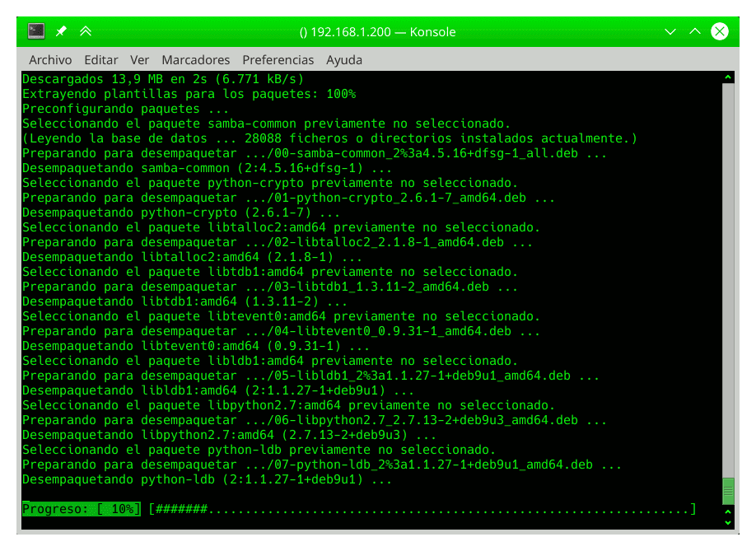Click the 00-samba-common deb filename line
Image resolution: width=756 pixels, height=551 pixels.
coord(315,153)
